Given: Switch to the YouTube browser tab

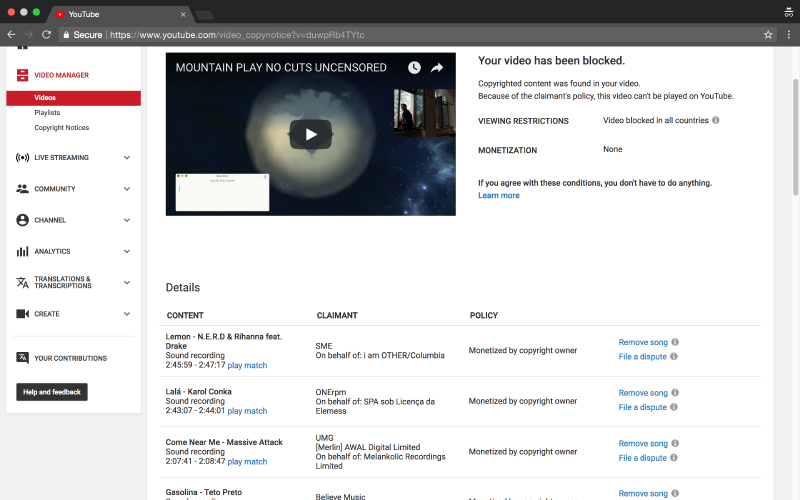Looking at the screenshot, I should (120, 14).
